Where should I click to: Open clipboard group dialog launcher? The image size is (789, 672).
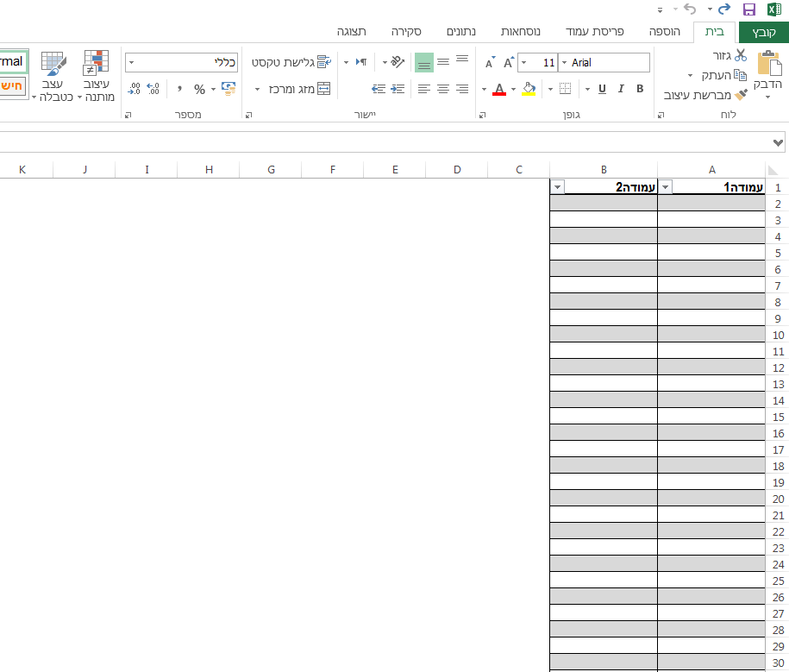click(661, 116)
